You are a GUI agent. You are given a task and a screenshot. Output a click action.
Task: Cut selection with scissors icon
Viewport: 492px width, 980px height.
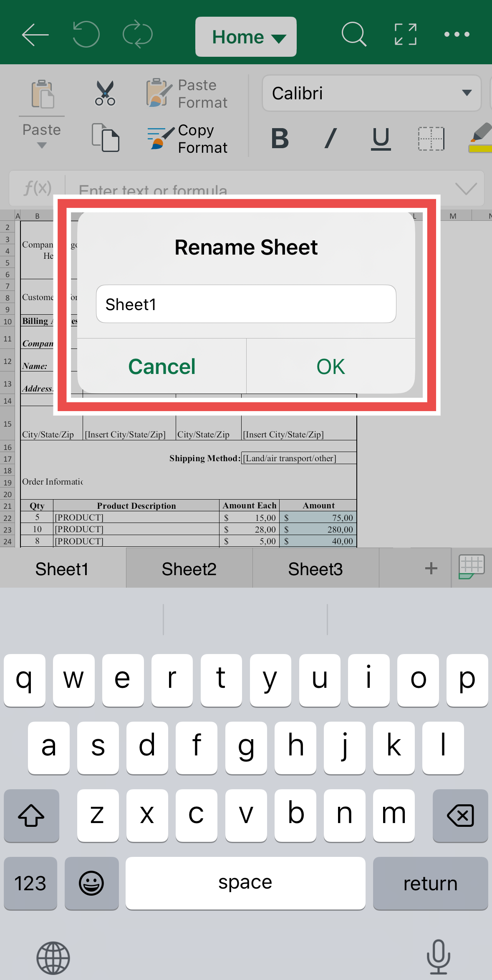(105, 93)
